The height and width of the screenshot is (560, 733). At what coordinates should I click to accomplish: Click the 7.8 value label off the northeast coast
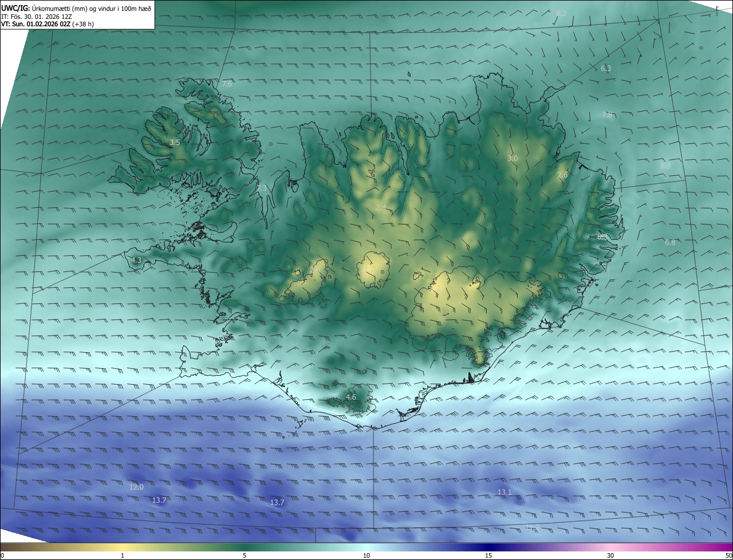(x=607, y=115)
